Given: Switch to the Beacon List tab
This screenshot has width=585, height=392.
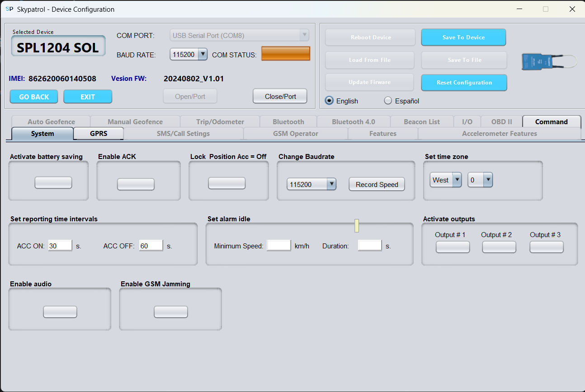Looking at the screenshot, I should click(x=422, y=121).
